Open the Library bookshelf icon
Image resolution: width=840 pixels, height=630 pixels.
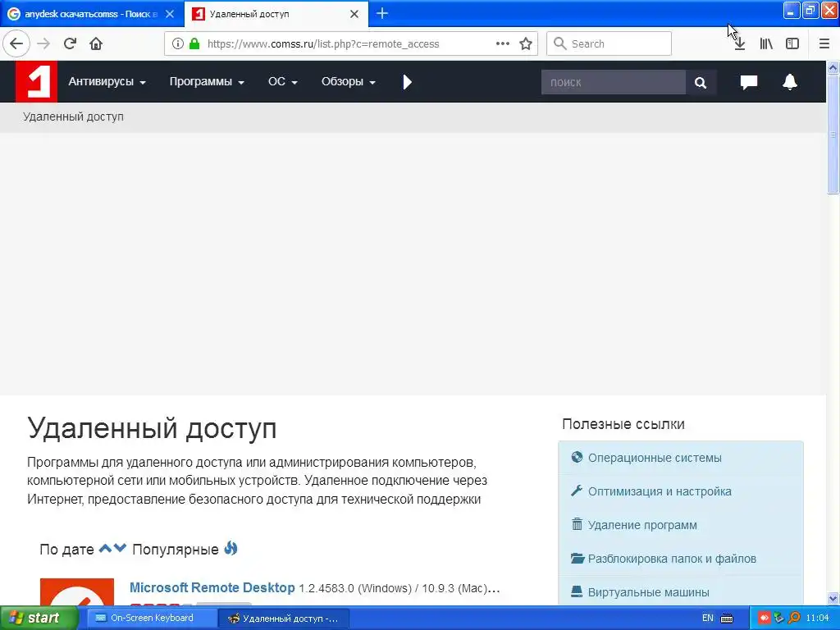click(x=766, y=44)
